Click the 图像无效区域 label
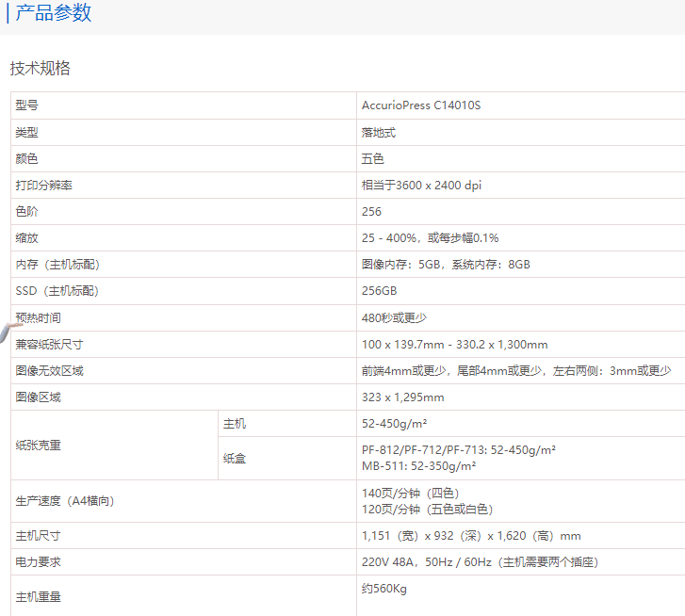 point(49,371)
